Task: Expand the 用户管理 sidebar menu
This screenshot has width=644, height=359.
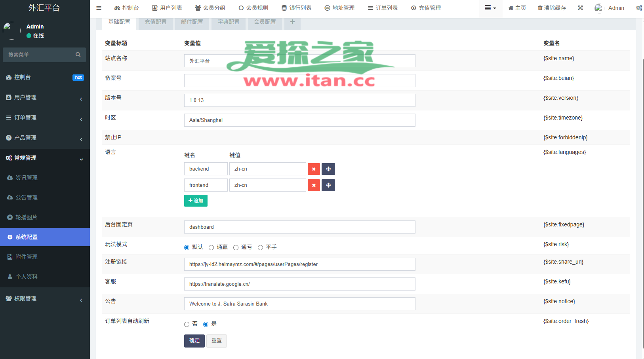Action: pos(45,97)
